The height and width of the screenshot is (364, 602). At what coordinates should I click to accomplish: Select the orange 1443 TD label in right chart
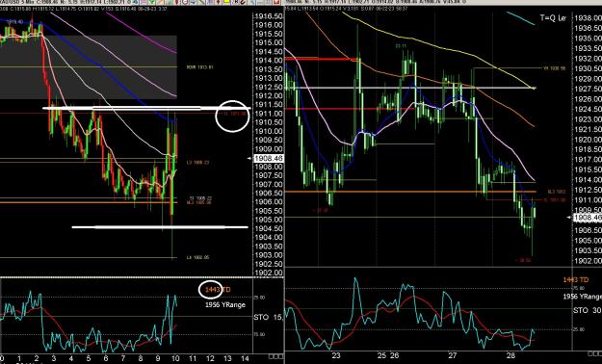click(x=575, y=279)
